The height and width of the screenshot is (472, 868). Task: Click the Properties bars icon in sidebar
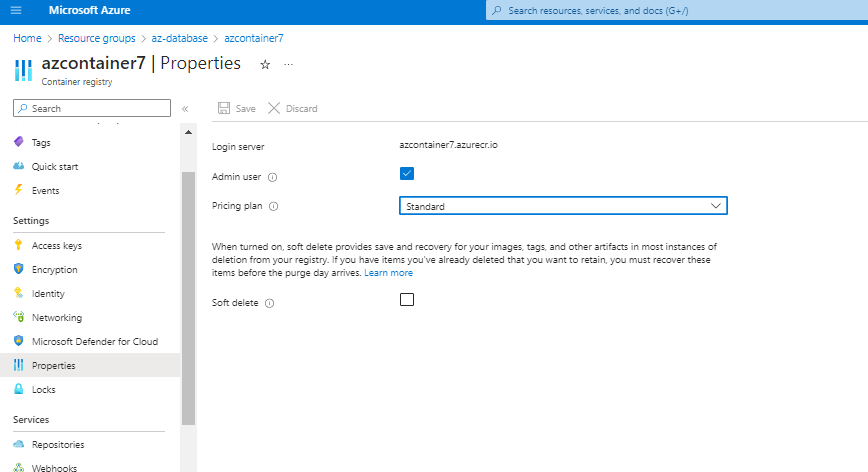(x=19, y=365)
